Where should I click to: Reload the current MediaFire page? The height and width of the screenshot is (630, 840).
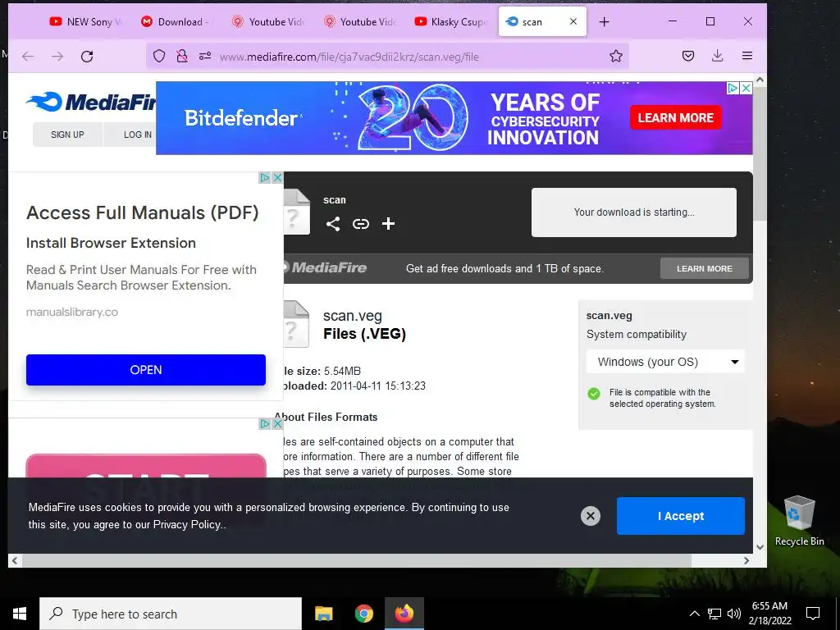click(x=87, y=57)
